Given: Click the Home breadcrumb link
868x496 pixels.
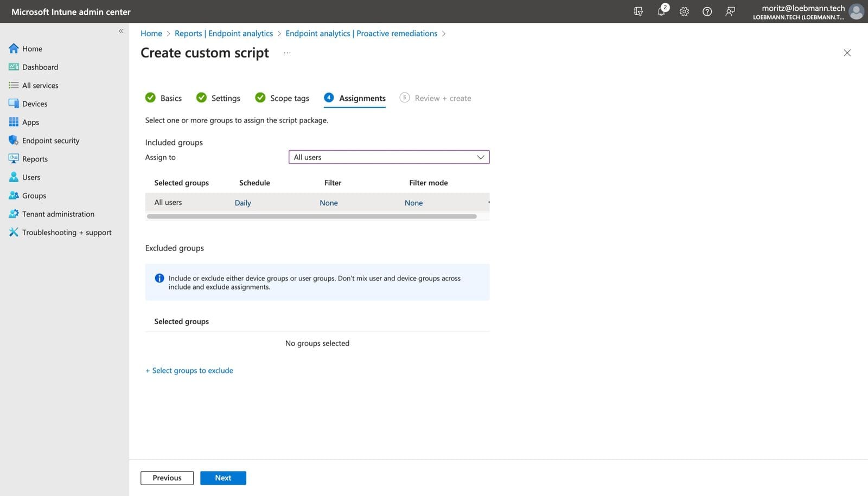Looking at the screenshot, I should (151, 33).
